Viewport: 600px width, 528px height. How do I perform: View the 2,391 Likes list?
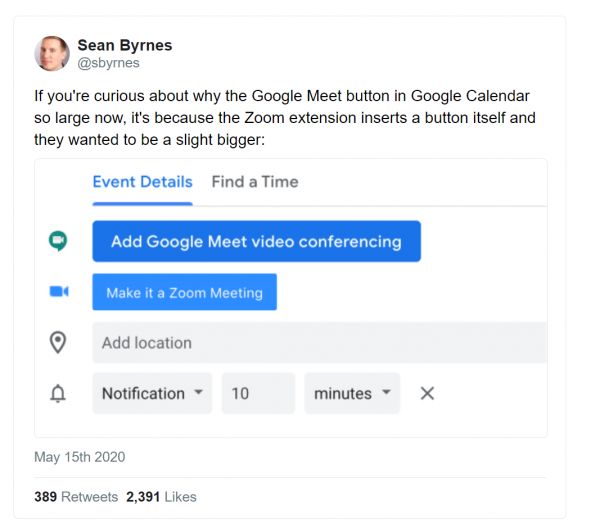point(161,496)
